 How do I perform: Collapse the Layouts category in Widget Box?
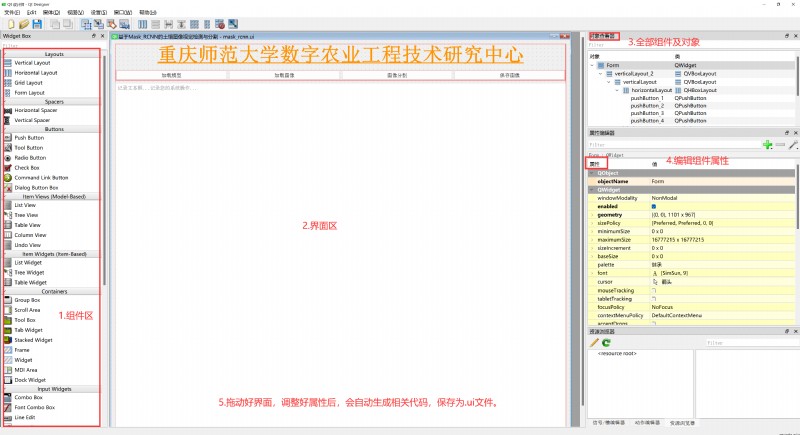[54, 54]
